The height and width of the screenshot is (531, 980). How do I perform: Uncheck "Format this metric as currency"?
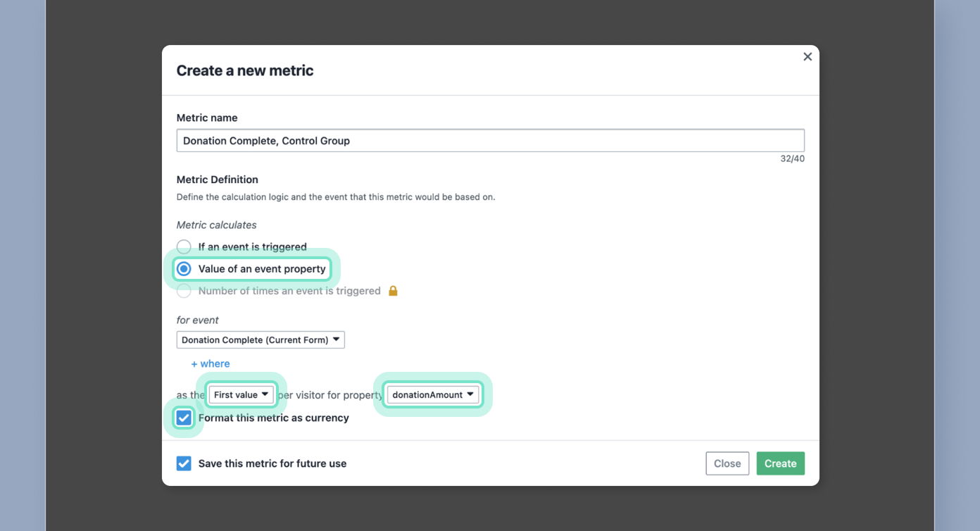point(183,417)
